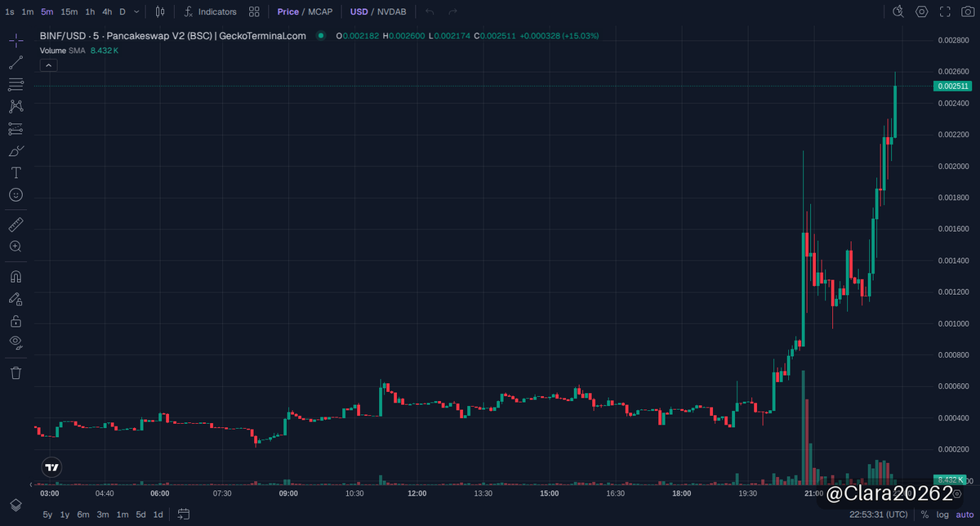Image resolution: width=980 pixels, height=526 pixels.
Task: Select the D daily timeframe
Action: [122, 11]
